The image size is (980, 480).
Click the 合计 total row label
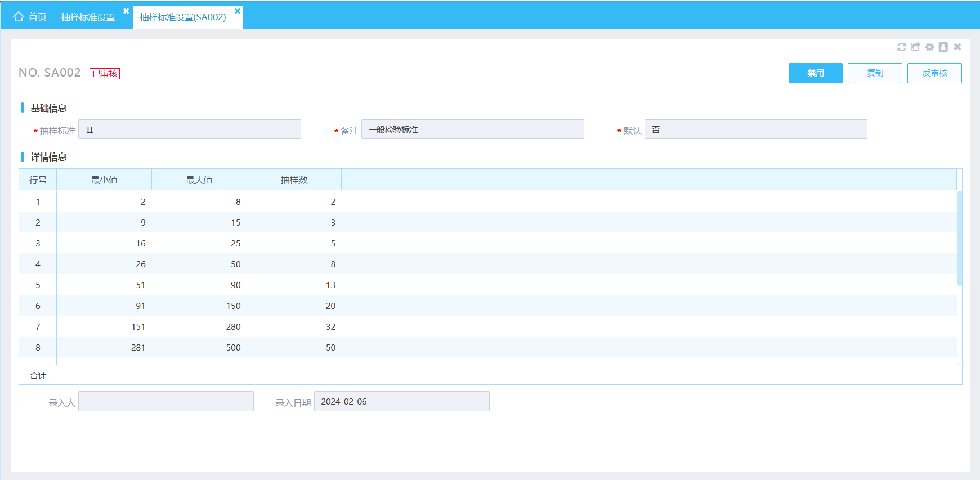click(x=38, y=375)
